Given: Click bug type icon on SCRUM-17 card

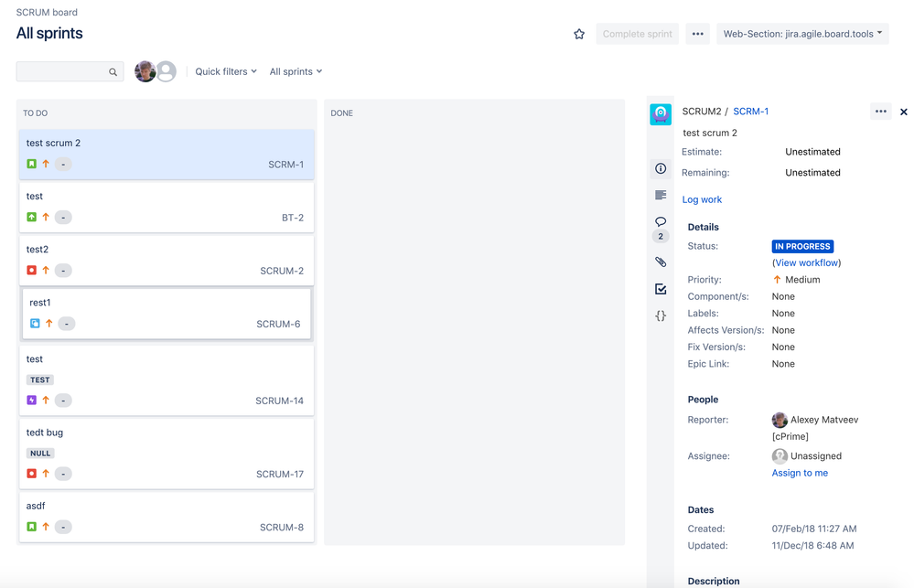Looking at the screenshot, I should point(31,473).
